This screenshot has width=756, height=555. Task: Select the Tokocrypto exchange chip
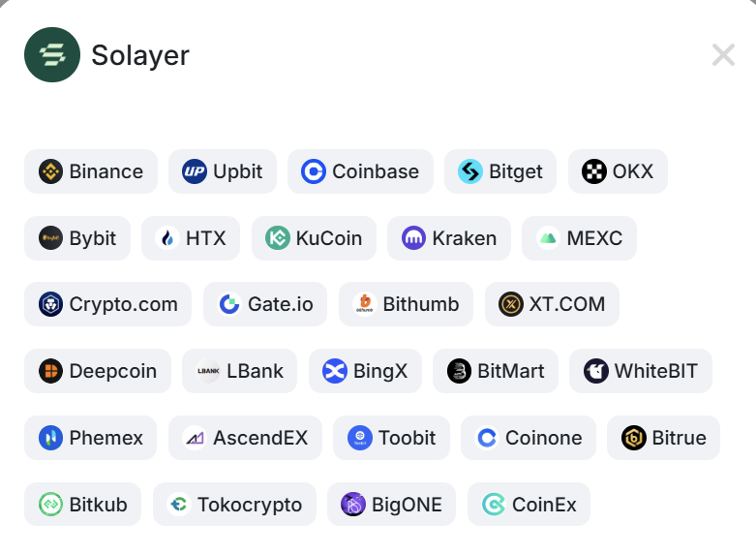[x=234, y=505]
